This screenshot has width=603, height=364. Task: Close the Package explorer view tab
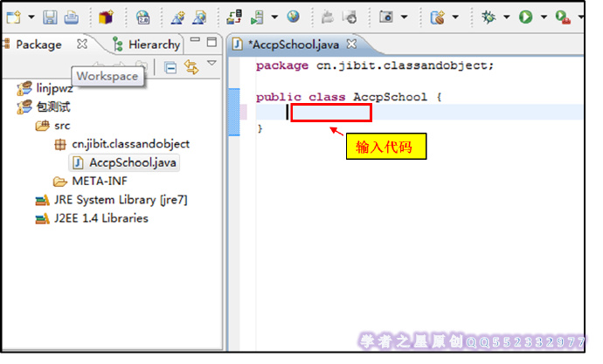pos(82,44)
